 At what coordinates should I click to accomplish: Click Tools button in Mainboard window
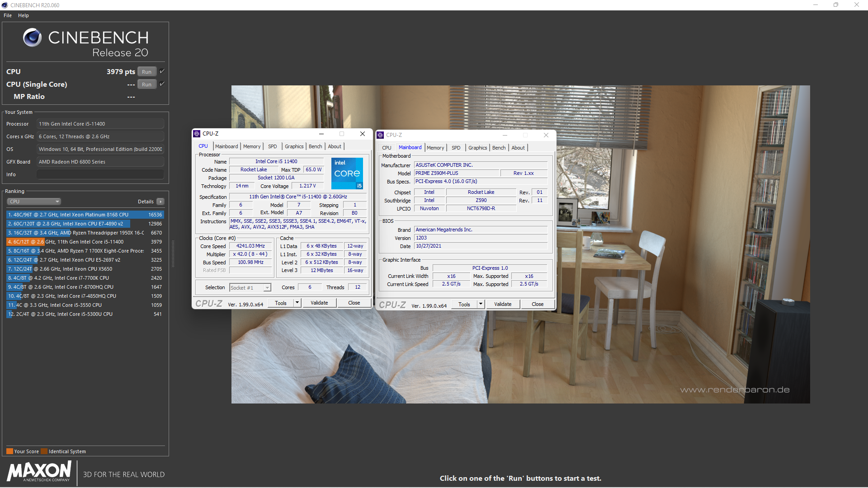click(464, 304)
